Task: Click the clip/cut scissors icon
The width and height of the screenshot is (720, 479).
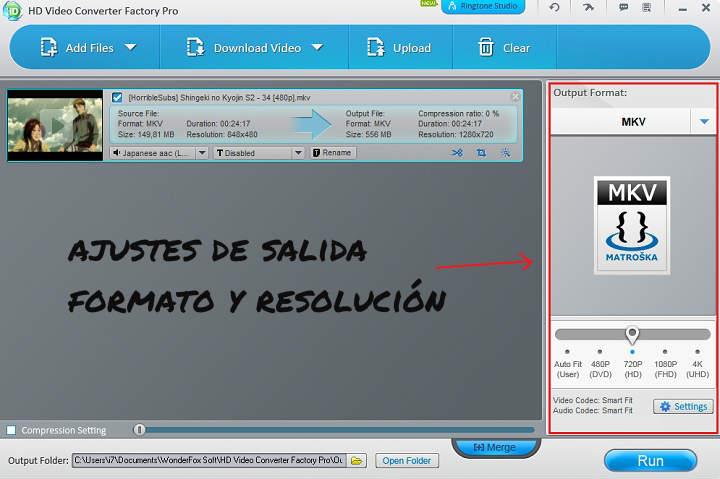Action: tap(457, 153)
